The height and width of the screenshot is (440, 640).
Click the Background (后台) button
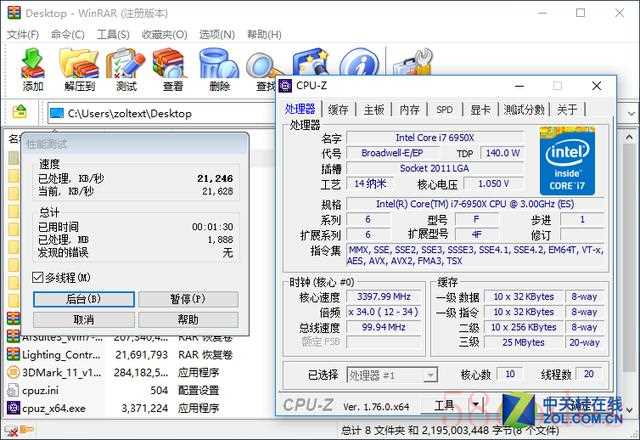pyautogui.click(x=84, y=299)
